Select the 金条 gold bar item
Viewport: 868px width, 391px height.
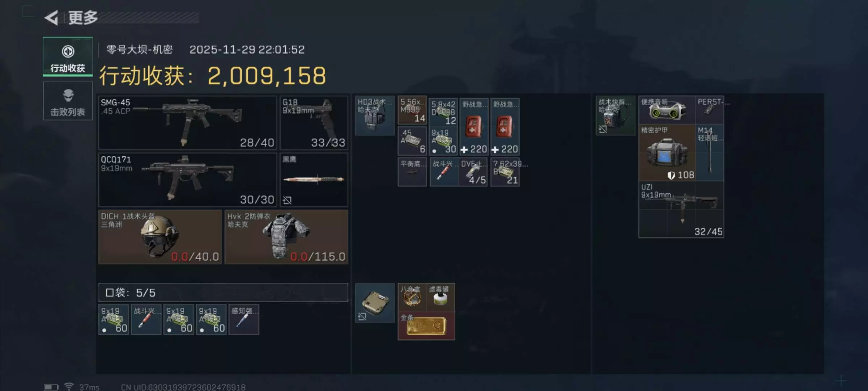pos(426,326)
